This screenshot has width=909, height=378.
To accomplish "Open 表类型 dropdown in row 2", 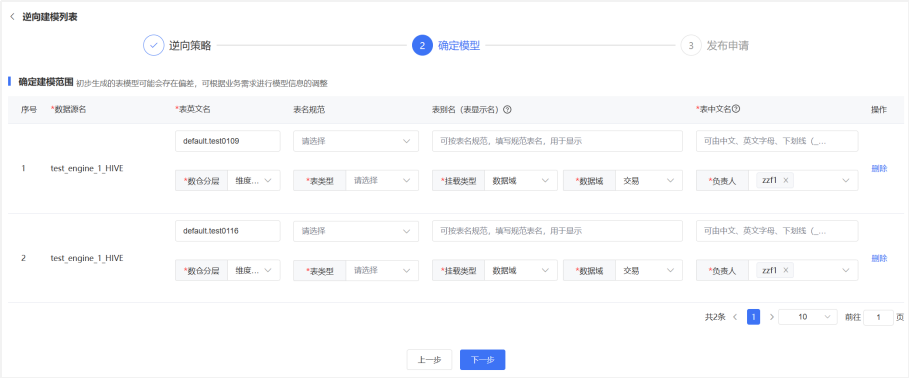I will 382,270.
